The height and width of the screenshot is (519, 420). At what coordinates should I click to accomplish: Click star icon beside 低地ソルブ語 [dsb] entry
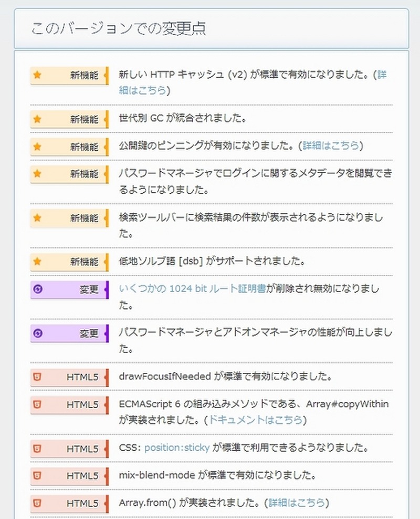[37, 261]
